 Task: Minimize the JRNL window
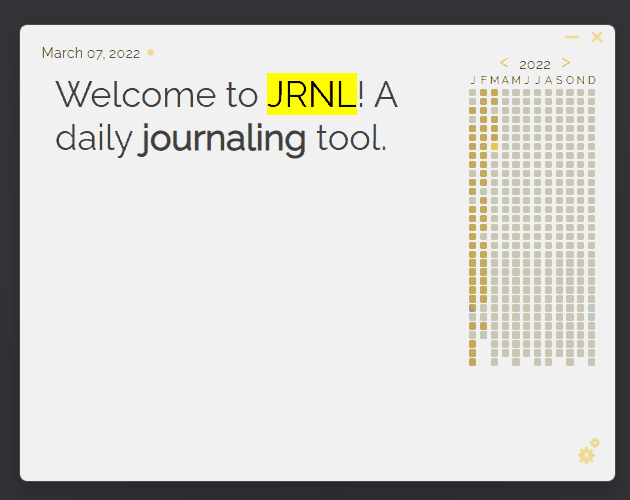[x=572, y=37]
